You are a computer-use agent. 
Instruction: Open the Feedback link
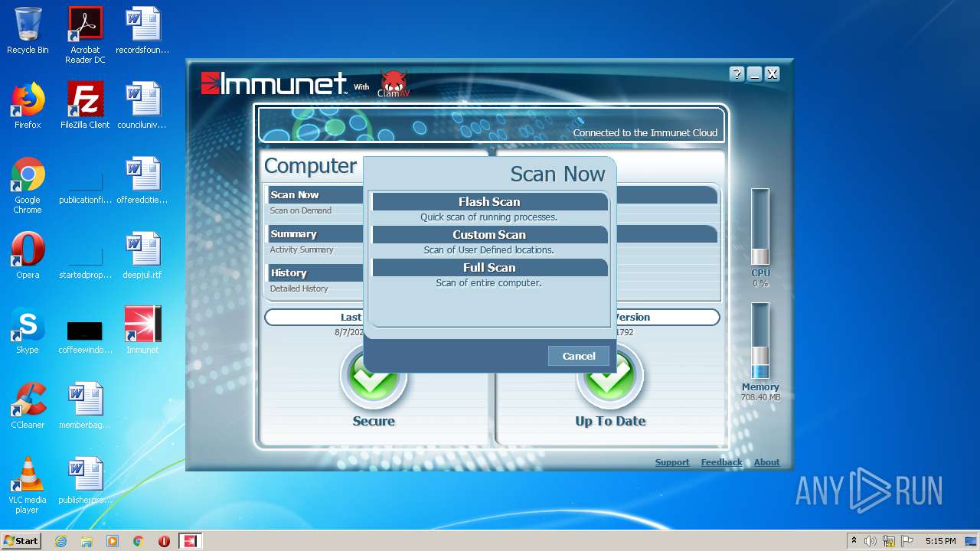pos(721,462)
